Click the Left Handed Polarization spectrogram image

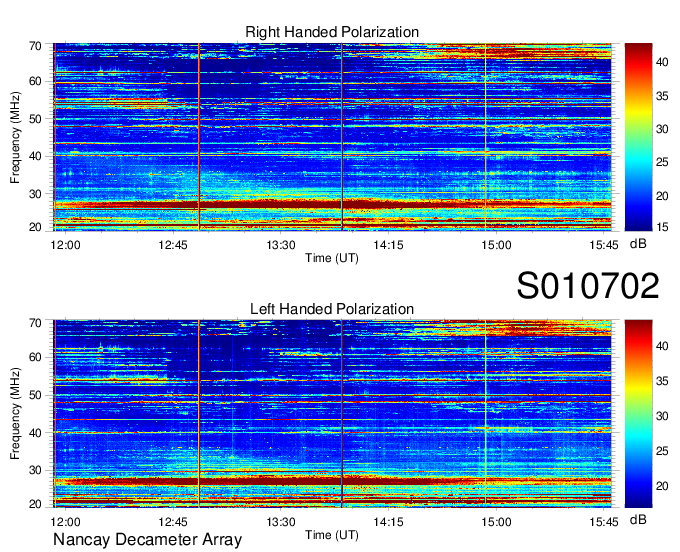click(x=332, y=414)
